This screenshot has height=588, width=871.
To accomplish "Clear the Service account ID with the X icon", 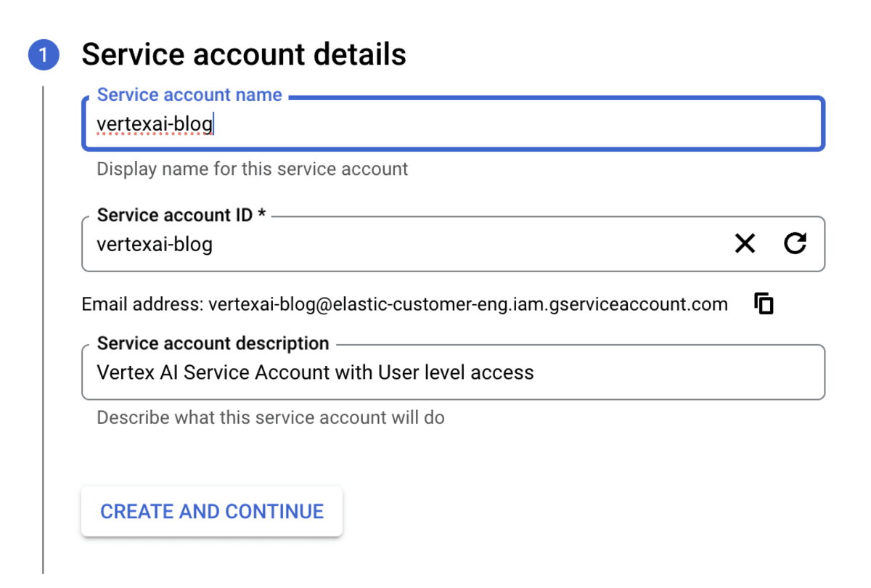I will tap(745, 244).
